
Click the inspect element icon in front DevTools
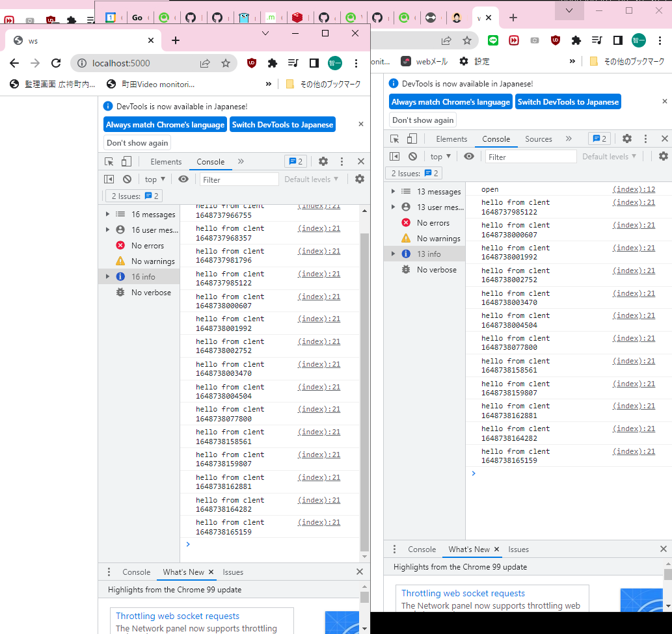coord(109,162)
